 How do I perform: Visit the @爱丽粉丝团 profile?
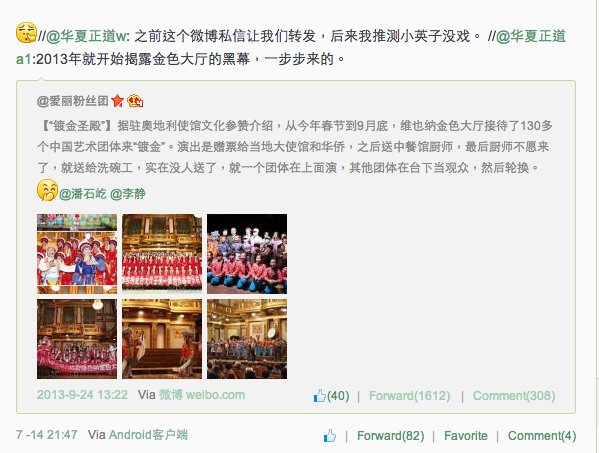tap(73, 101)
